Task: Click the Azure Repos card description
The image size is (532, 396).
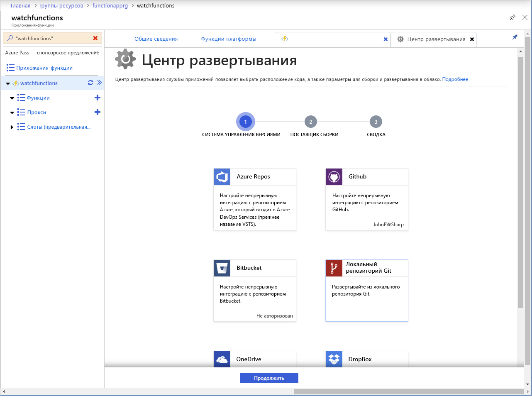Action: 255,210
